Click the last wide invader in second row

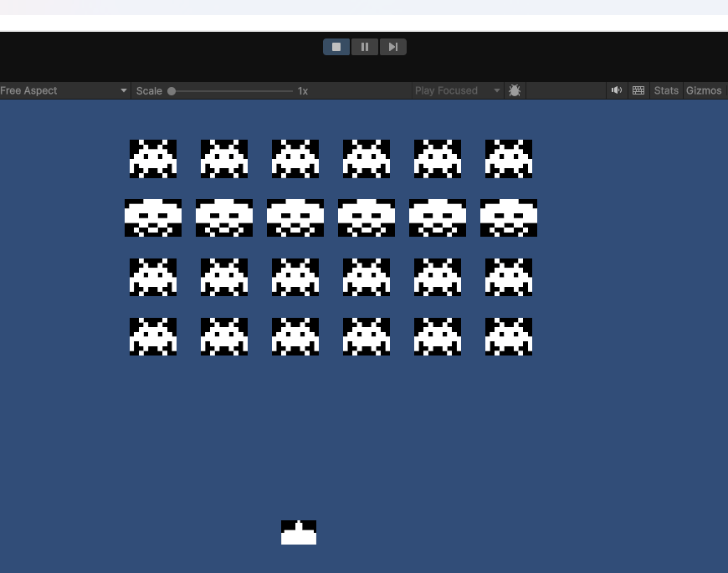click(x=509, y=218)
